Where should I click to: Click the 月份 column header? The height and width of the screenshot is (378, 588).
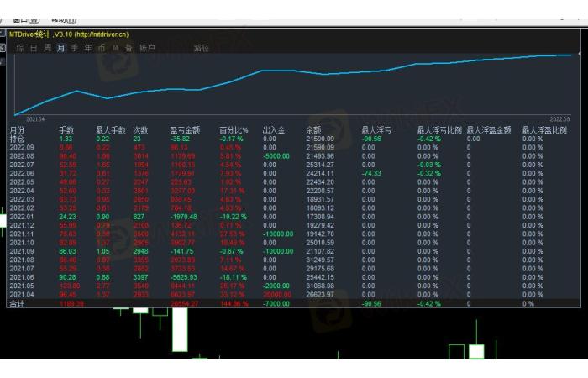17,130
